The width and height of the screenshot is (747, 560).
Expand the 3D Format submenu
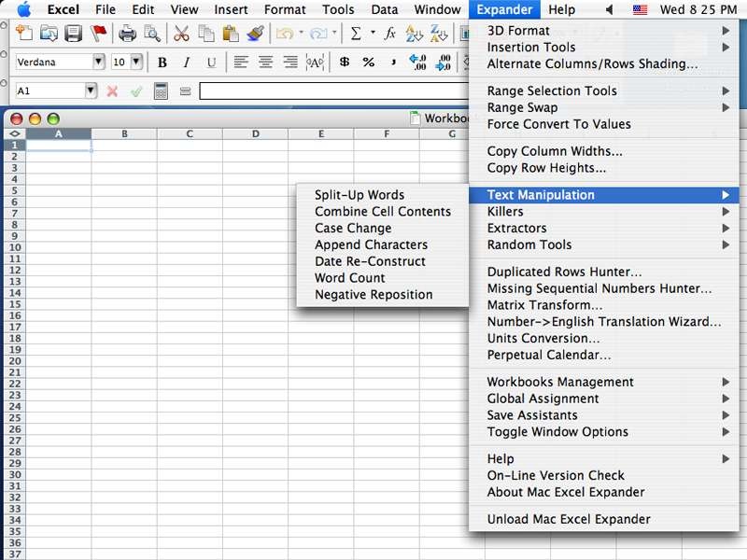pos(604,31)
